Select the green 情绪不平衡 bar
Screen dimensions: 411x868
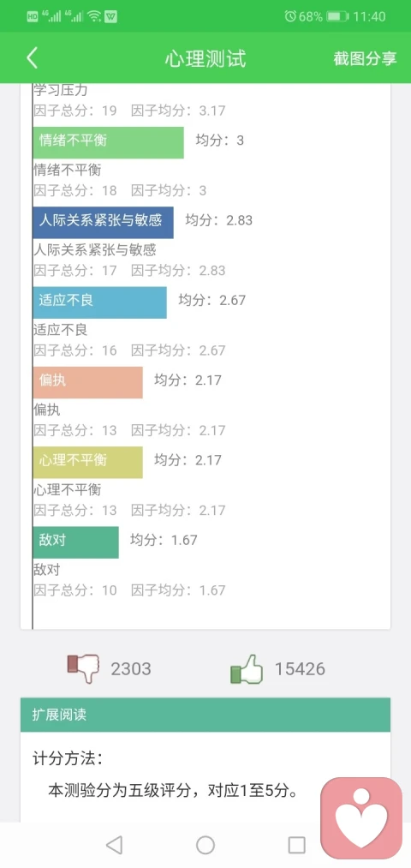coord(108,142)
